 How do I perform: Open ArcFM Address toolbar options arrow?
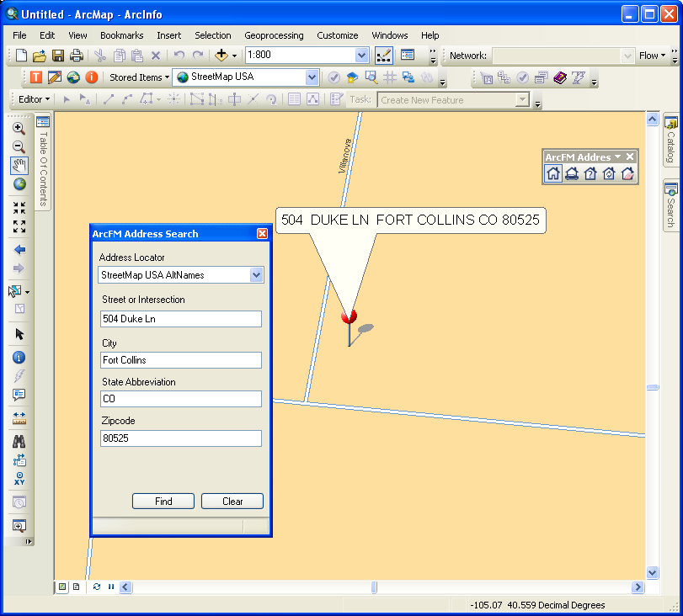tap(617, 157)
